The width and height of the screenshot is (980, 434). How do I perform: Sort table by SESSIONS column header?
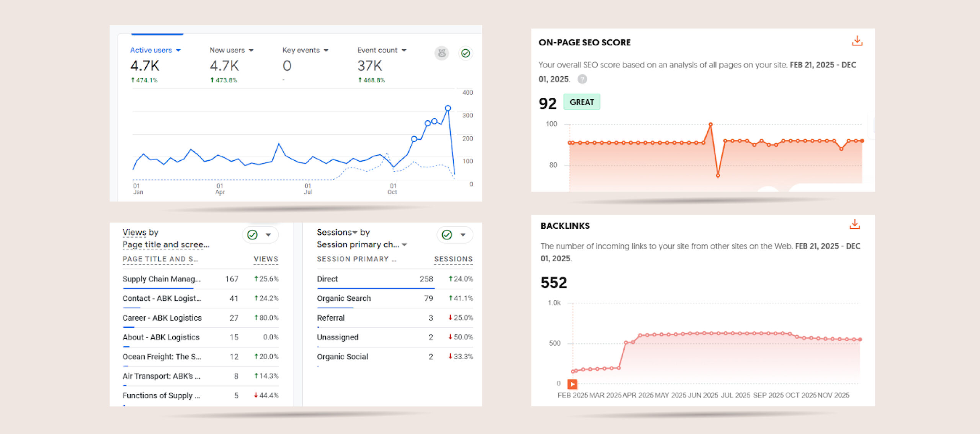click(x=453, y=259)
